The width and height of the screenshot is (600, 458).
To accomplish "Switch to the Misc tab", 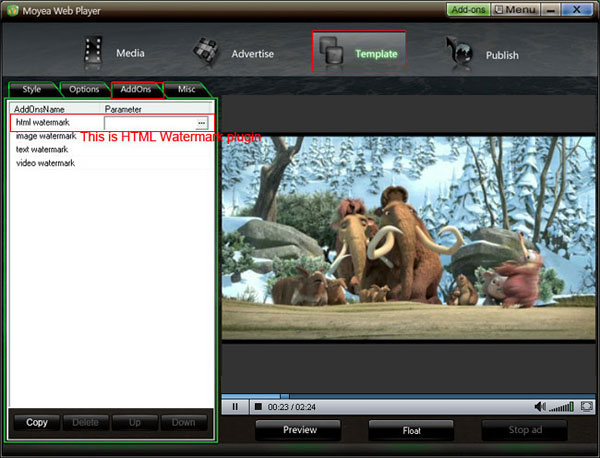I will (x=187, y=90).
